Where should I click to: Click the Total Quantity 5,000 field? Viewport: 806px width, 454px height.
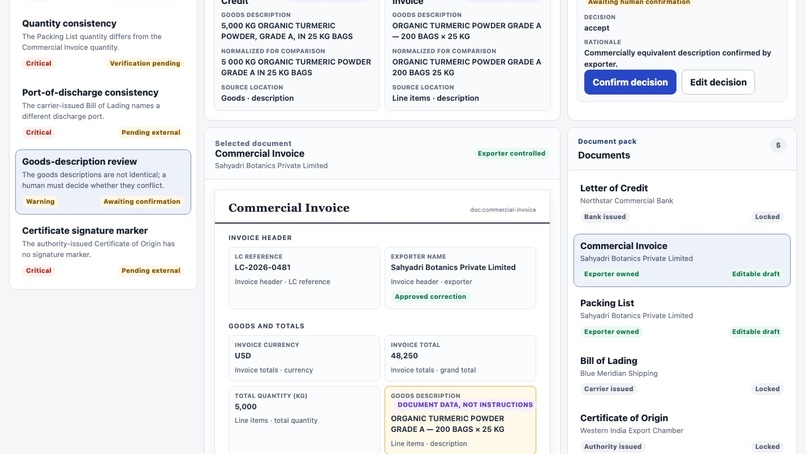tap(304, 420)
